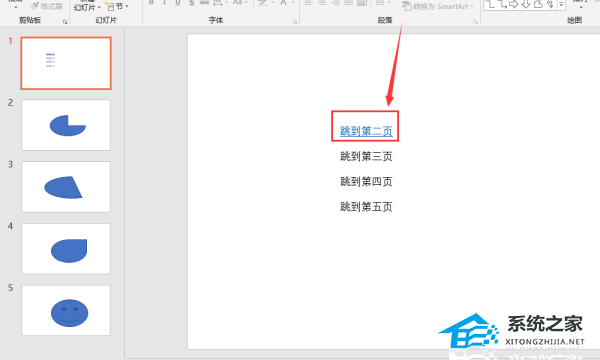The image size is (600, 360).
Task: Click Convert to SmartArt (转换为 SmartArt)
Action: click(437, 6)
